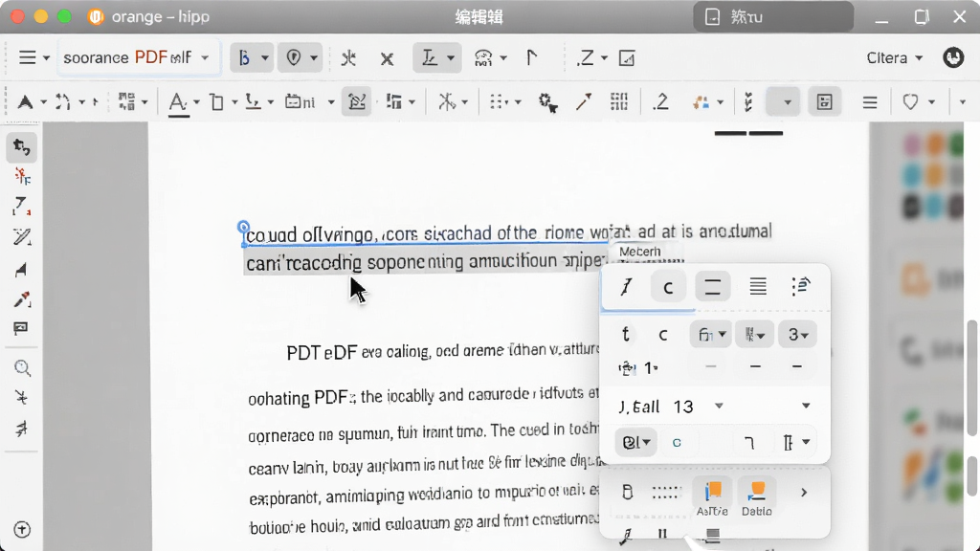Expand the Z tool dropdown arrow in top toolbar
980x551 pixels.
click(x=604, y=58)
